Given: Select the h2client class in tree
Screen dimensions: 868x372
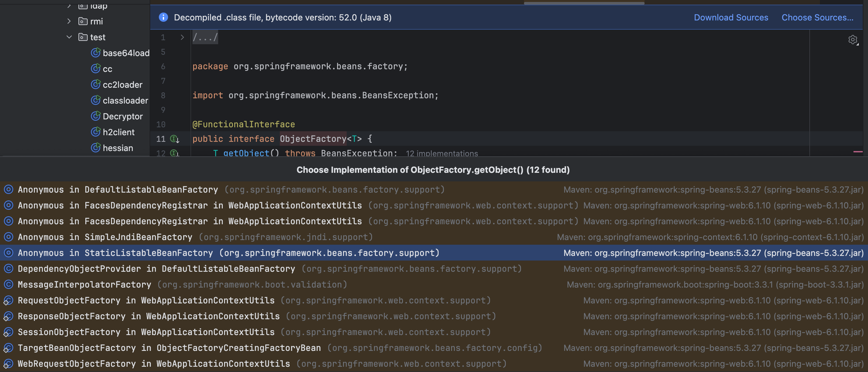Looking at the screenshot, I should coord(118,132).
